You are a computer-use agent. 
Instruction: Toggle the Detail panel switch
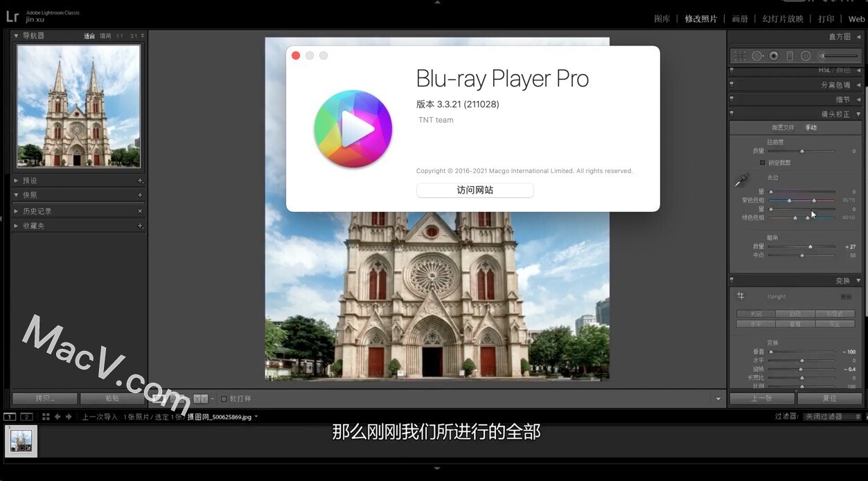732,99
